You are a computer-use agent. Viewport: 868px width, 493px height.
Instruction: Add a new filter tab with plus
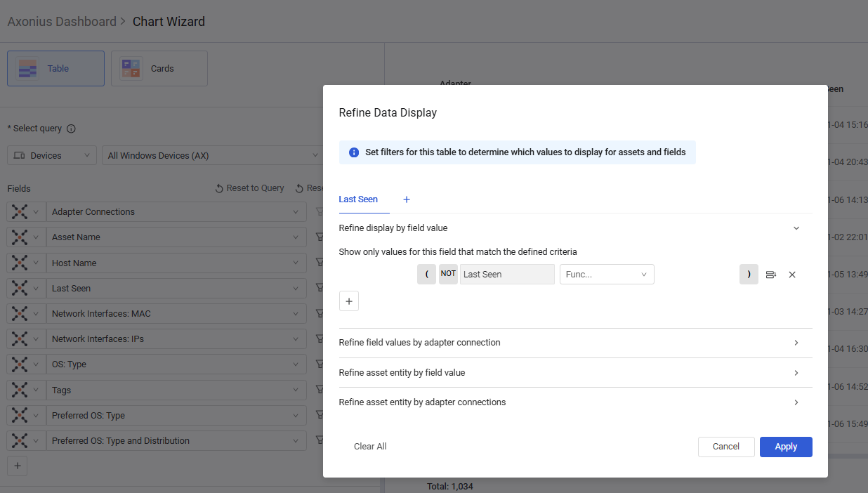click(x=406, y=199)
